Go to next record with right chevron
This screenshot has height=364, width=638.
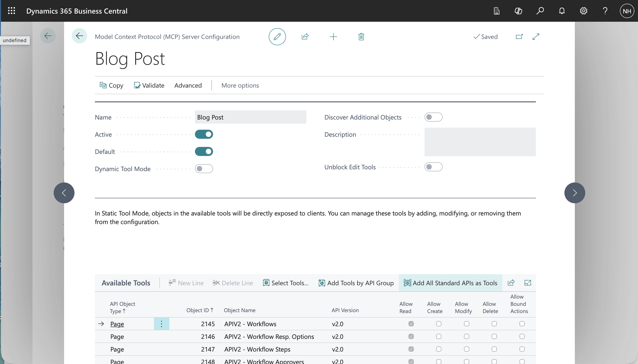point(575,193)
